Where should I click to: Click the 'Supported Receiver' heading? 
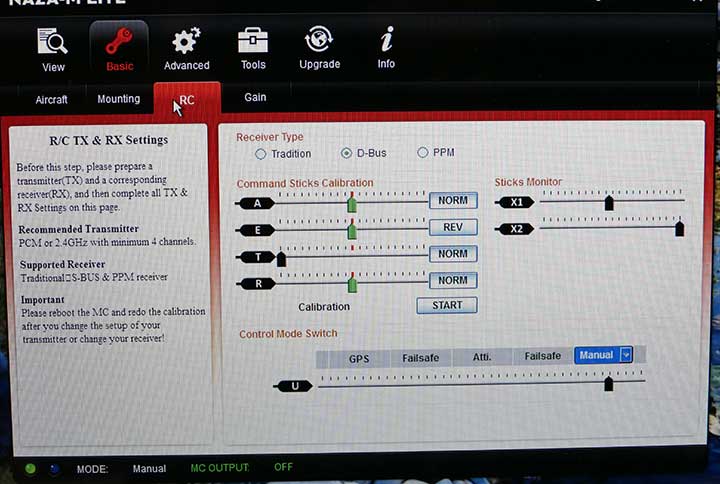point(62,265)
